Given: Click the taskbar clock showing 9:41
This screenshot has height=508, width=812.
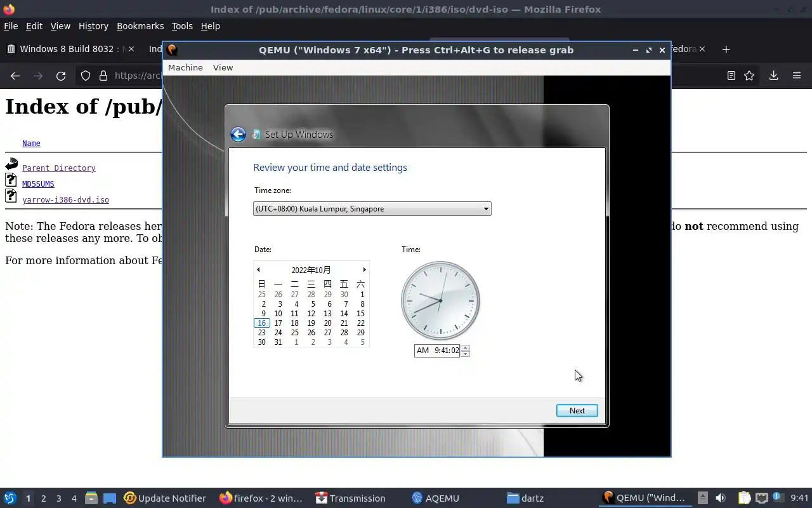Looking at the screenshot, I should coord(799,498).
